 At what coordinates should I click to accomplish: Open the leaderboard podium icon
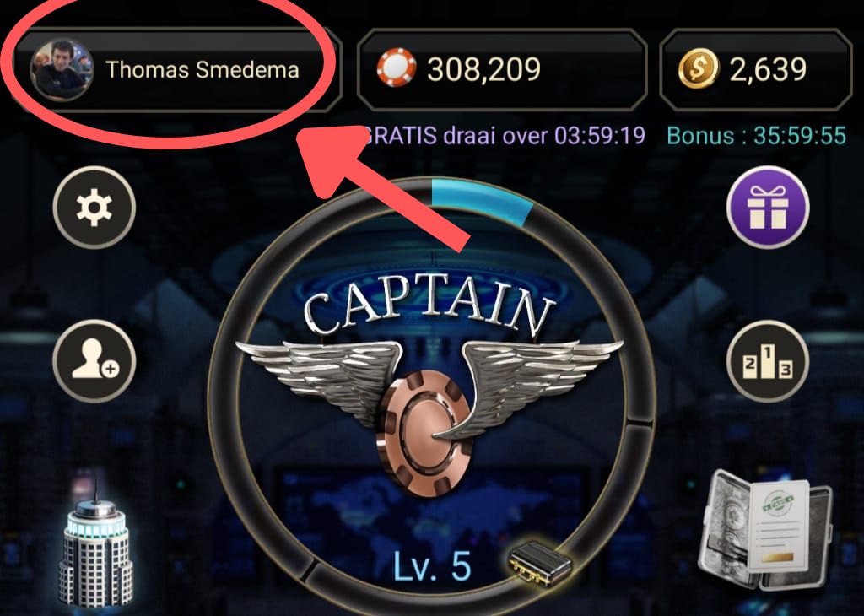[x=768, y=361]
